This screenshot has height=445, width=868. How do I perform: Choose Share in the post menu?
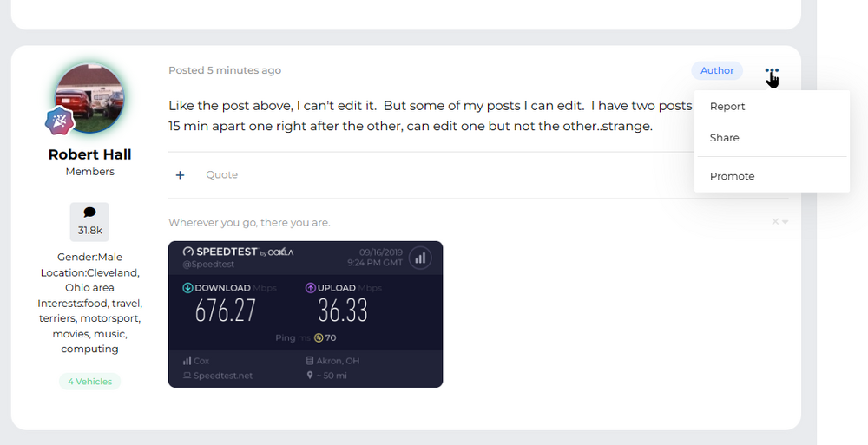tap(725, 138)
